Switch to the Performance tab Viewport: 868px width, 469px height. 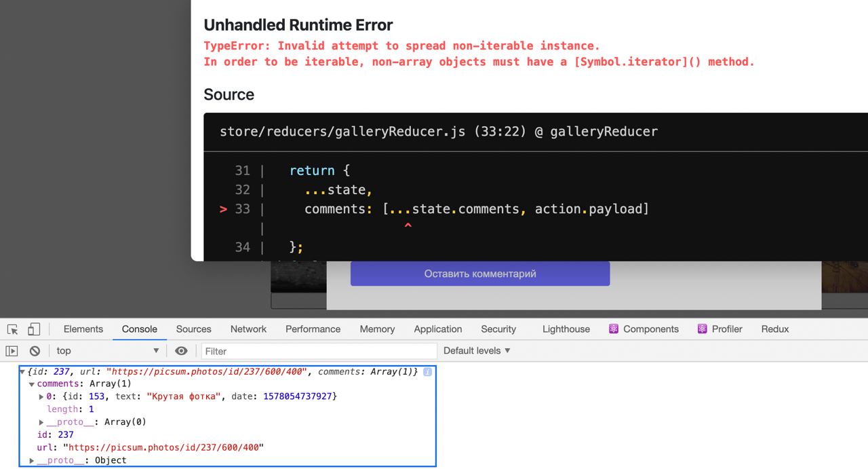click(x=313, y=329)
